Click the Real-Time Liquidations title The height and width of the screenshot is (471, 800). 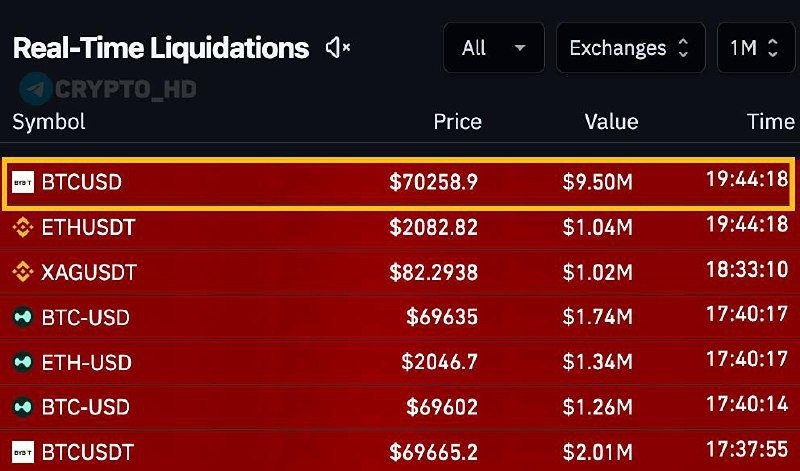(x=160, y=47)
